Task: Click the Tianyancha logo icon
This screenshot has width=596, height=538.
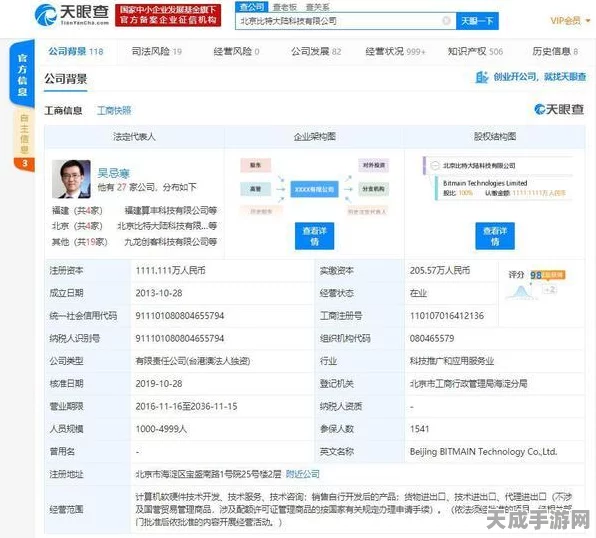Action: 46,15
